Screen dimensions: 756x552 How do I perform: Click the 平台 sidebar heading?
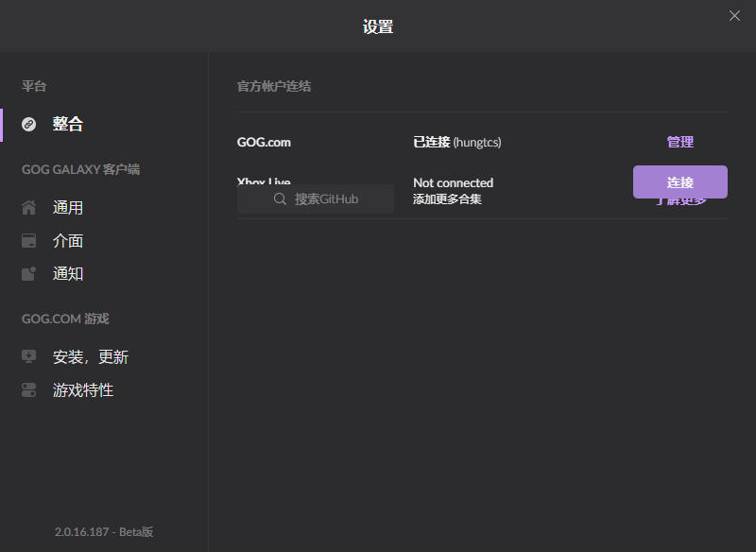[34, 86]
